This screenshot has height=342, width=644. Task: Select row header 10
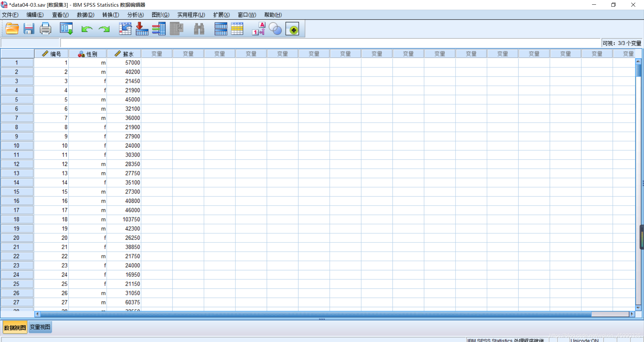point(17,146)
